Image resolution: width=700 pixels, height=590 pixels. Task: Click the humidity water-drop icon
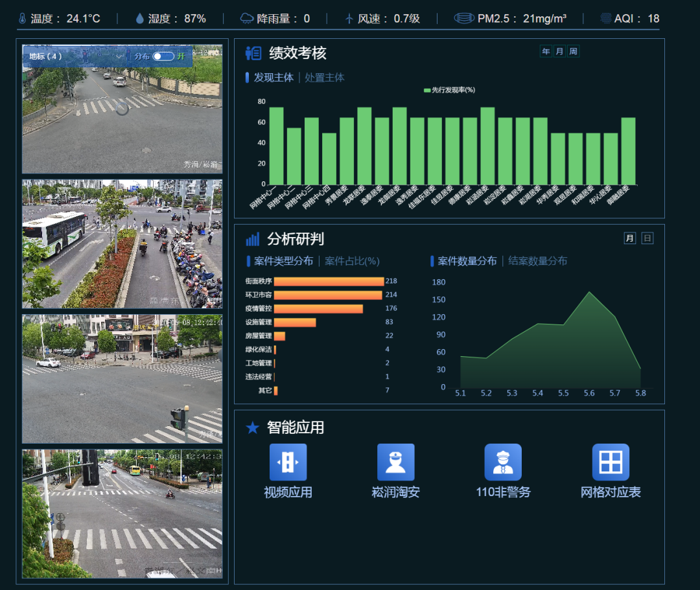(x=140, y=19)
